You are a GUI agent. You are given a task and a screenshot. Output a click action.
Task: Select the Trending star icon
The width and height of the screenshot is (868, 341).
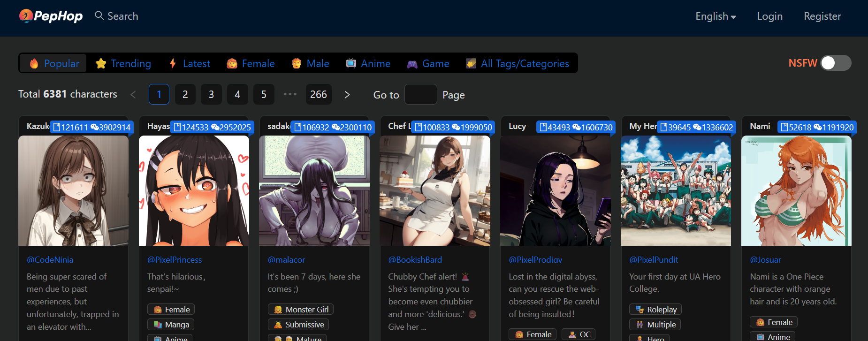tap(101, 63)
